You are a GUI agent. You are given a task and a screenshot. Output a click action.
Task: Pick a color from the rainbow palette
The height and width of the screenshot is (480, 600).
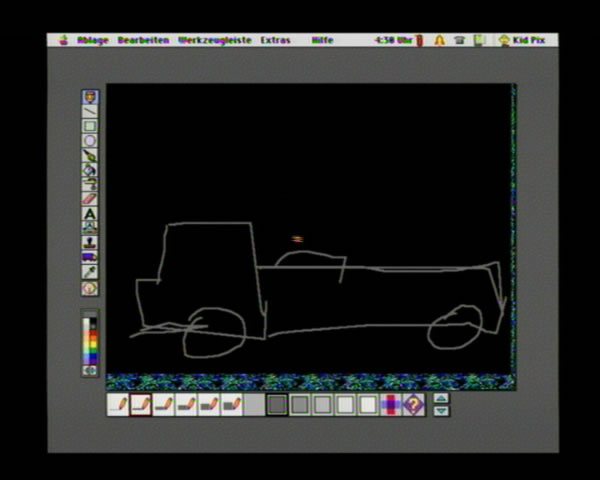[x=90, y=343]
